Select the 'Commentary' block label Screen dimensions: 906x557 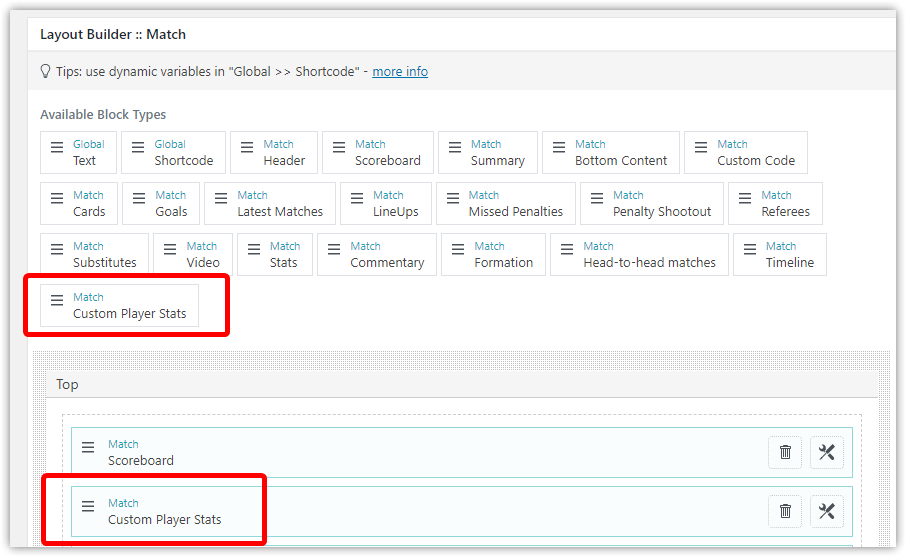click(x=387, y=263)
